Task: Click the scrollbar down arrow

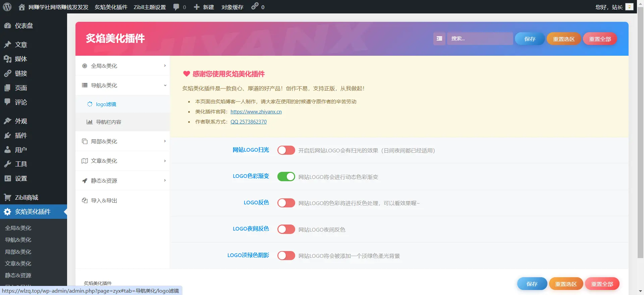Action: click(x=640, y=291)
